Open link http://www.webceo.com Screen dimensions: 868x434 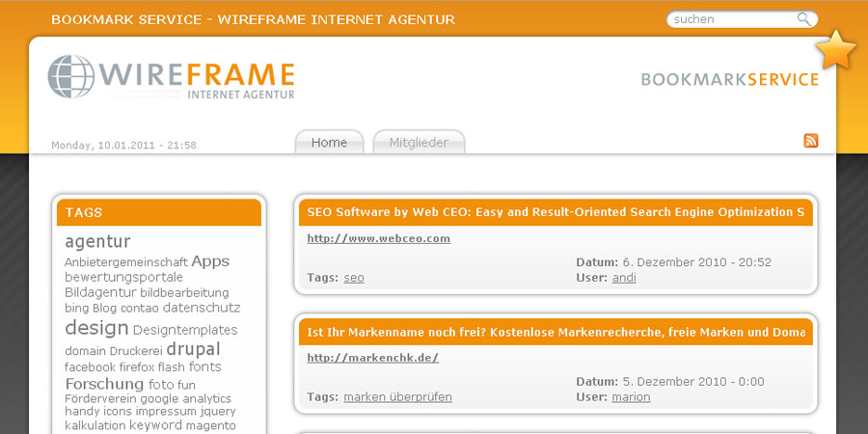coord(379,238)
